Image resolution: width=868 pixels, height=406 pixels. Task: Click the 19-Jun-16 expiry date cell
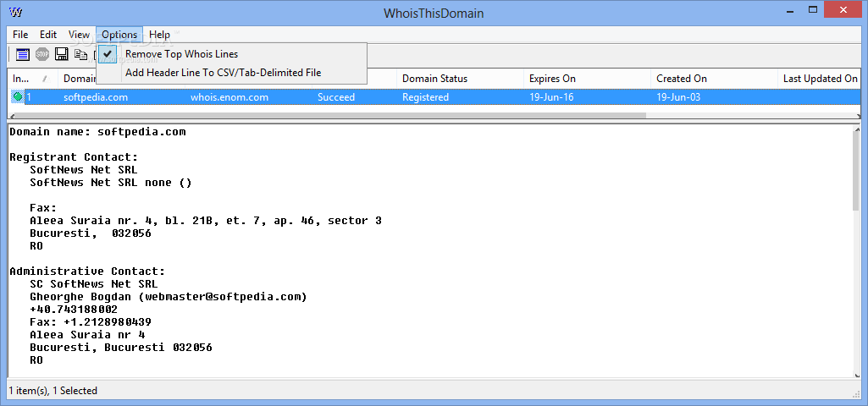click(x=551, y=97)
